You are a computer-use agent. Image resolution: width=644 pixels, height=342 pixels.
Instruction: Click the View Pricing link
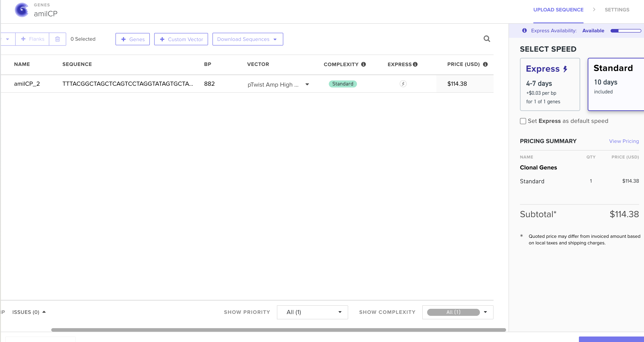point(624,141)
